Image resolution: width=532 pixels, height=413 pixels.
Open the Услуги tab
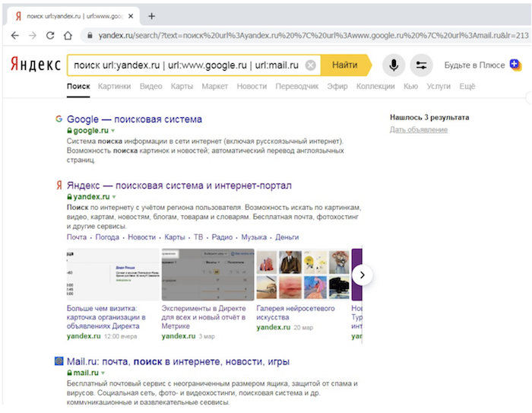click(x=439, y=86)
